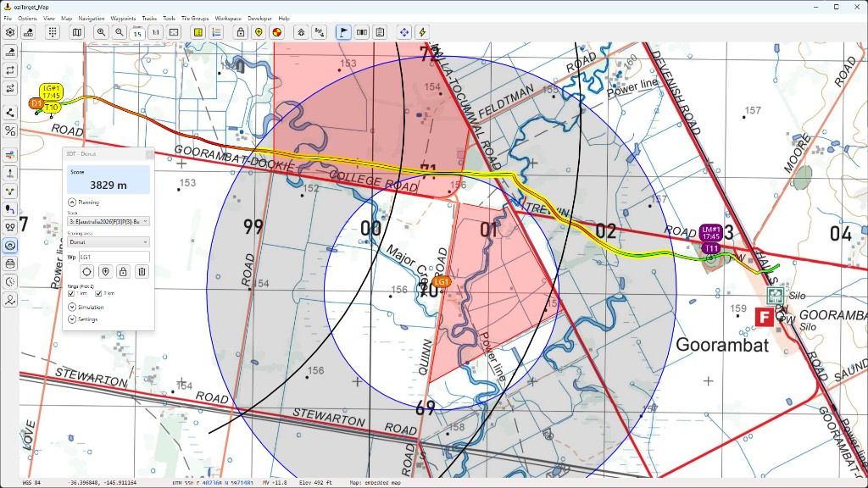Click the Wp LG1 input field
The height and width of the screenshot is (488, 868).
114,257
